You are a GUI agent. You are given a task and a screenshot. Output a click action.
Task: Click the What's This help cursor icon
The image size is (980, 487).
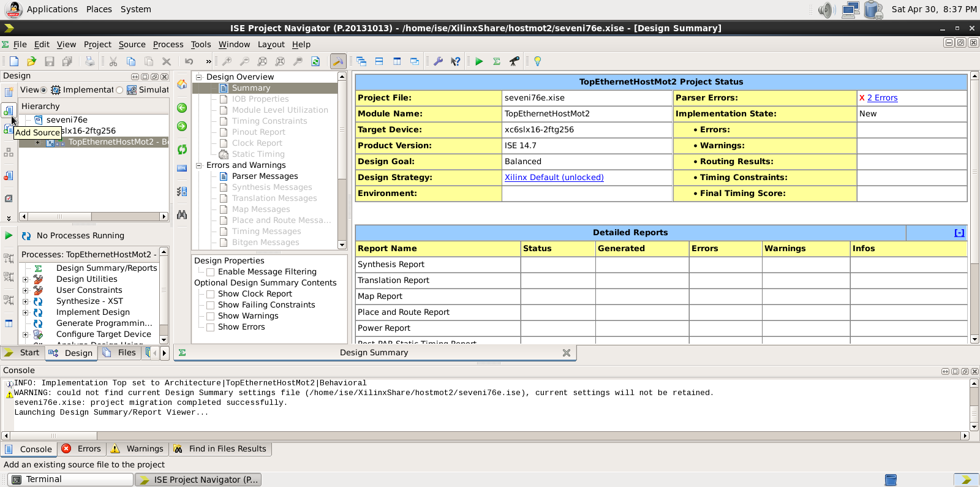pos(456,61)
